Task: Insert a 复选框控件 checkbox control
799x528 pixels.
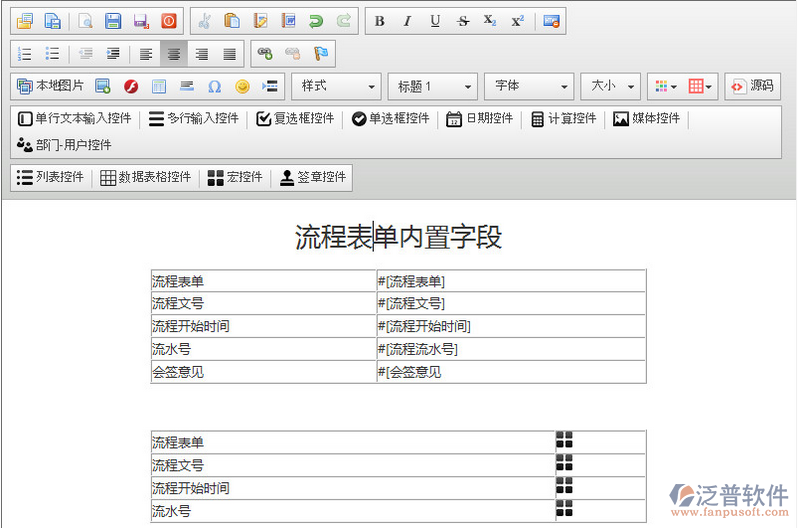Action: click(295, 119)
